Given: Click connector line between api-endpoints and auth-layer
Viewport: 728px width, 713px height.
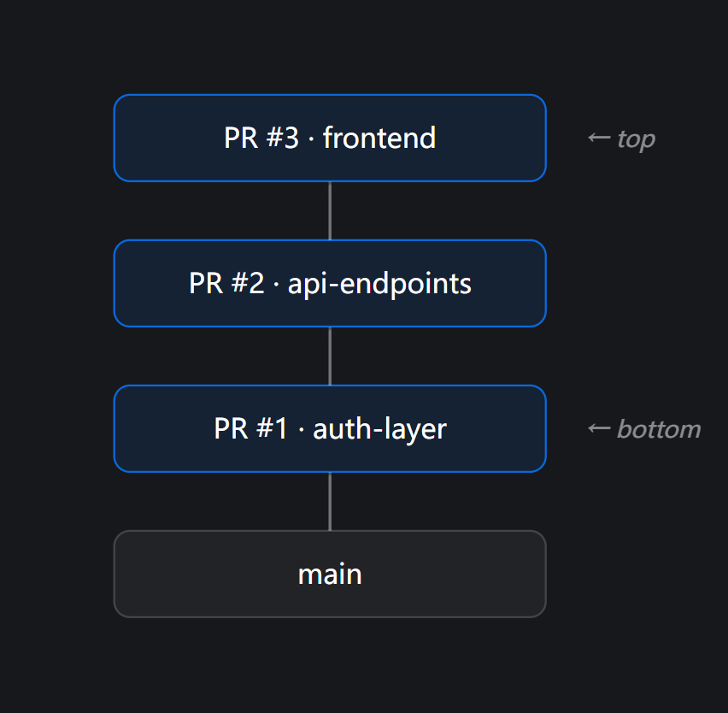Looking at the screenshot, I should tap(330, 356).
